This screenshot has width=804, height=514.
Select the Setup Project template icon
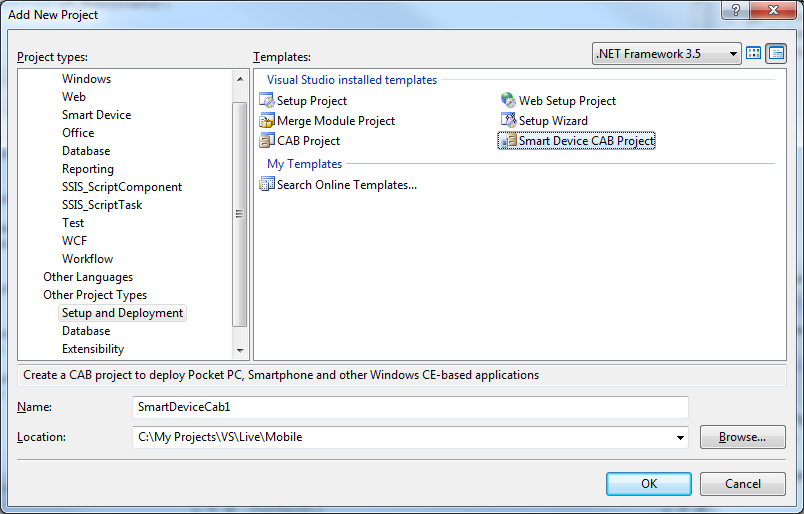point(267,101)
